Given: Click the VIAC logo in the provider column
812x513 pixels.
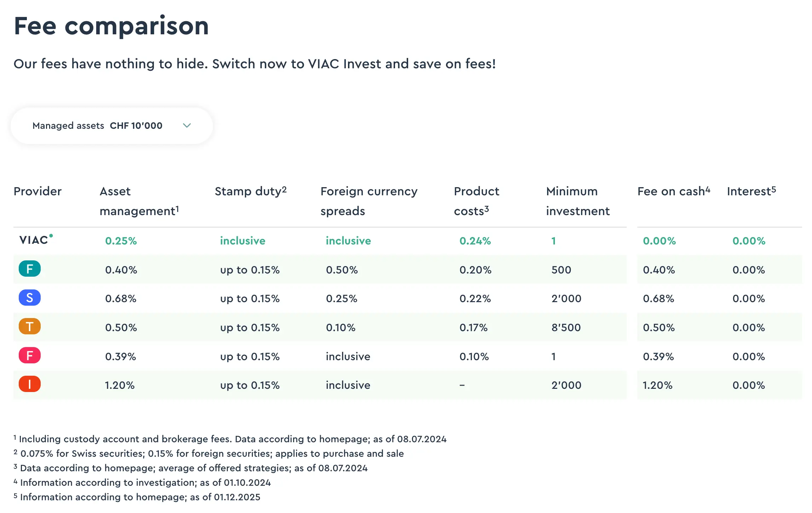Looking at the screenshot, I should pyautogui.click(x=33, y=240).
